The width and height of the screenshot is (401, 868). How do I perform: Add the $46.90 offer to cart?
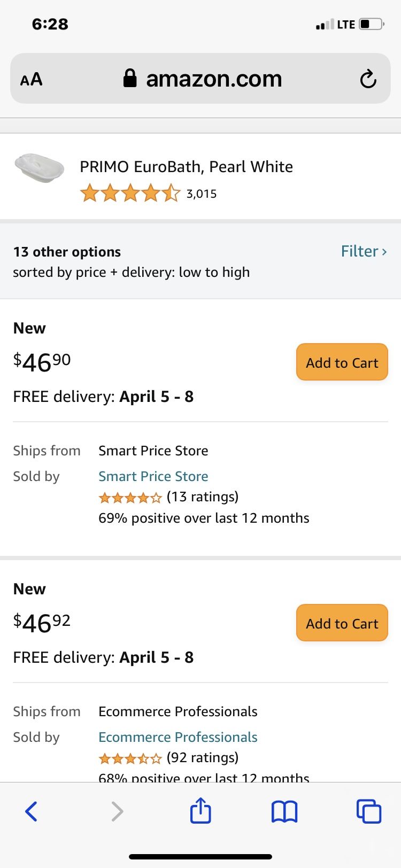342,362
